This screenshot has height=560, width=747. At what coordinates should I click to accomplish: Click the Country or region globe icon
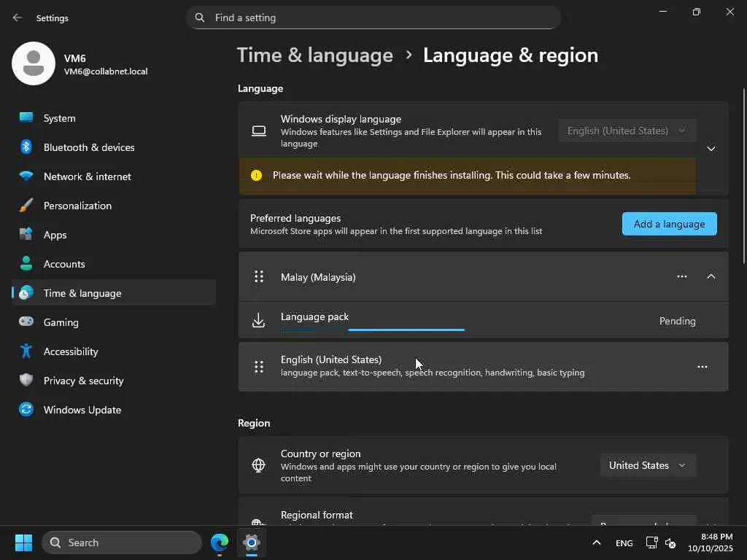click(x=259, y=465)
